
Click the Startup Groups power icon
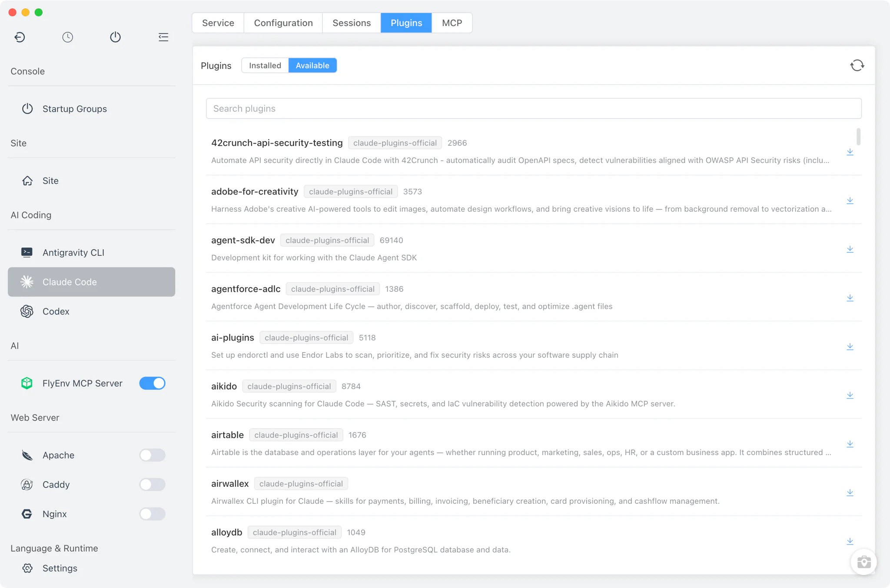[27, 109]
